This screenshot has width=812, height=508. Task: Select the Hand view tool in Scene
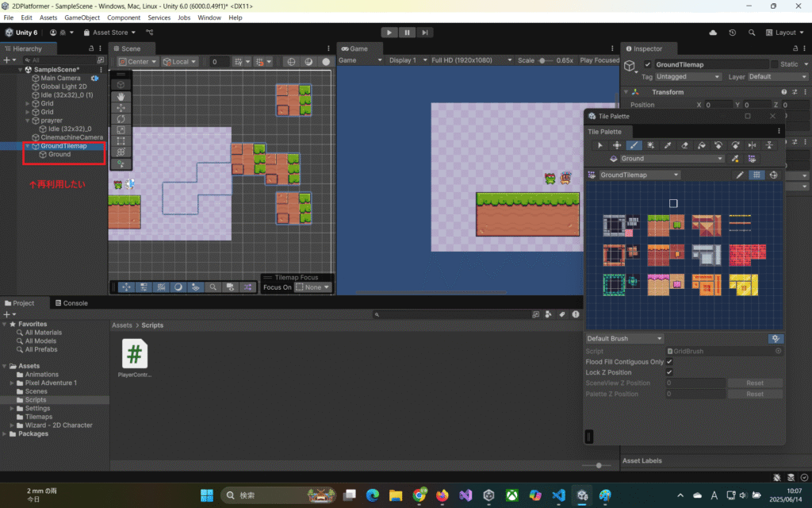121,96
